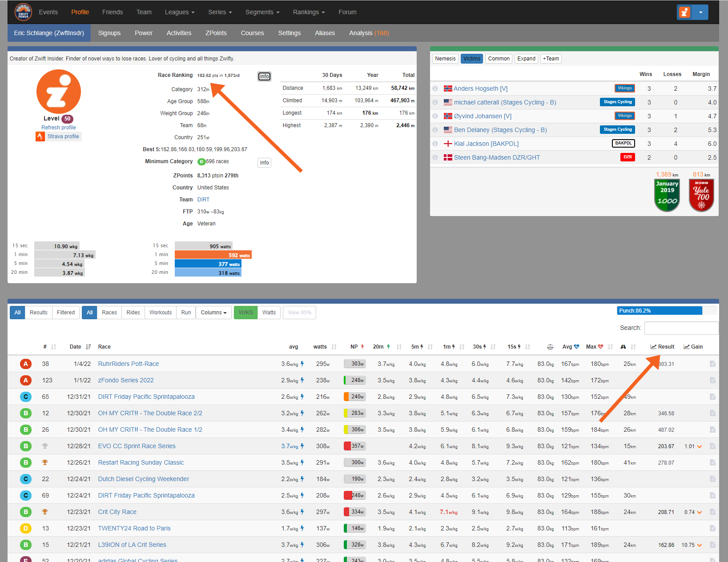The height and width of the screenshot is (562, 728).
Task: Click the January 2019 1000 badge
Action: [667, 195]
